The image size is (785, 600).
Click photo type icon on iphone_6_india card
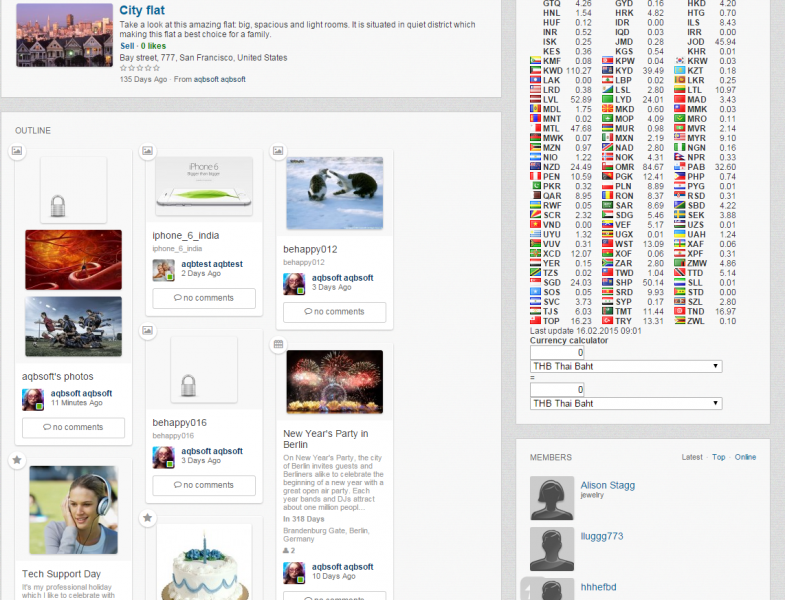point(147,150)
